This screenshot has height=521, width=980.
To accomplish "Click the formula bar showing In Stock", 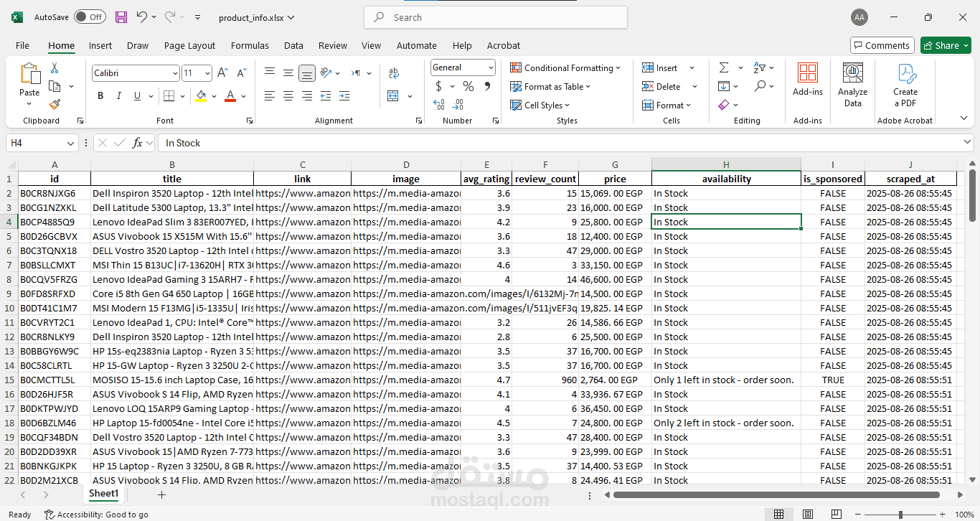I will (x=565, y=143).
